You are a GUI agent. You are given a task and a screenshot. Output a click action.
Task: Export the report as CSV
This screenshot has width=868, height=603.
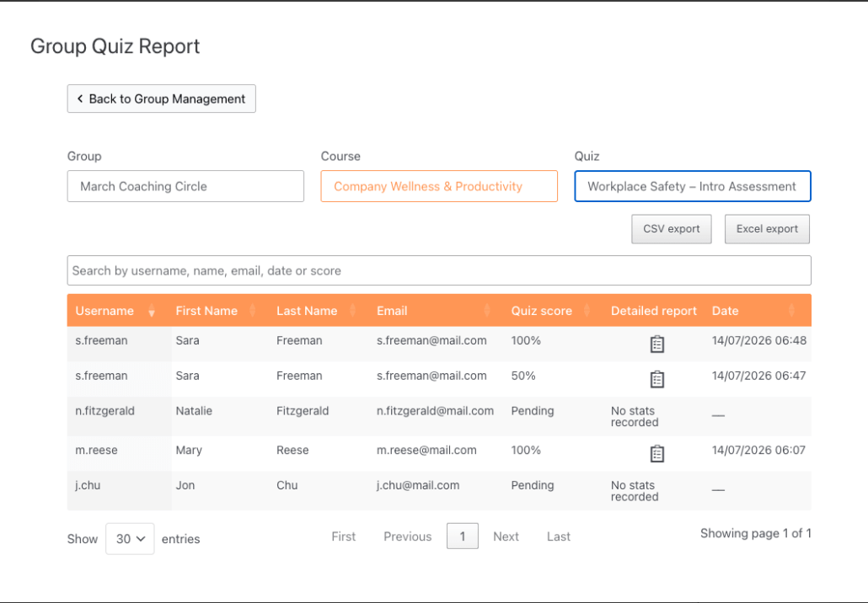pos(672,229)
